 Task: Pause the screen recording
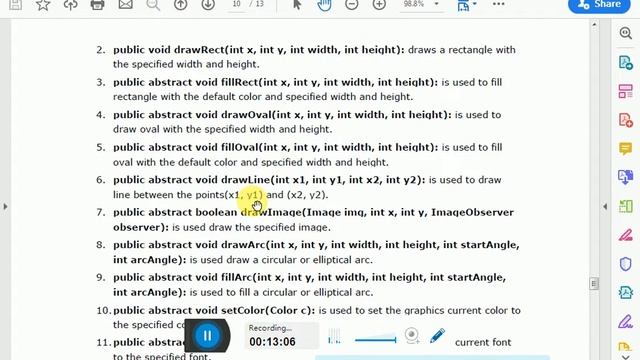point(207,336)
